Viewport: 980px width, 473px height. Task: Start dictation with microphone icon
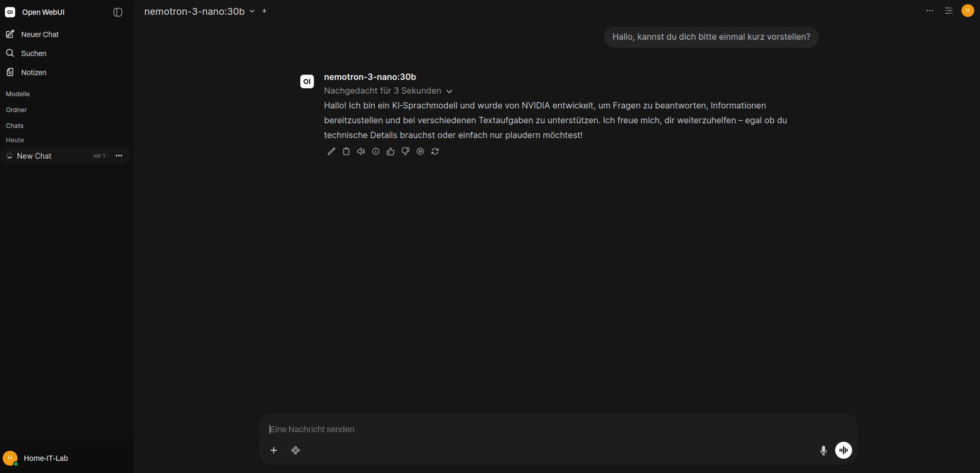(824, 450)
